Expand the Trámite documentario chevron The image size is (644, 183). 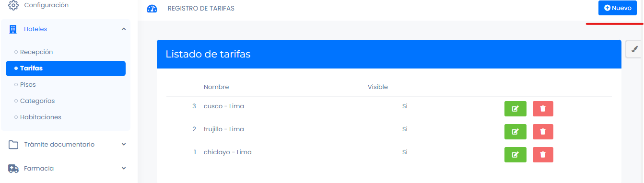124,144
